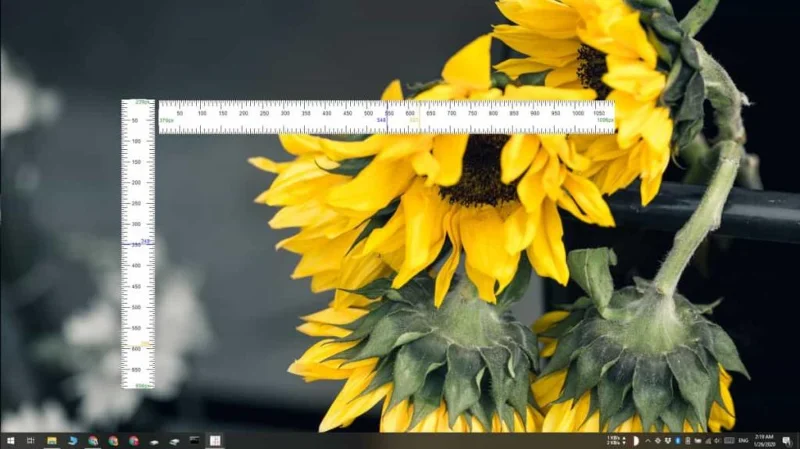Viewport: 800px width, 449px height.
Task: Toggle the volume speaker tray icon
Action: pos(717,441)
